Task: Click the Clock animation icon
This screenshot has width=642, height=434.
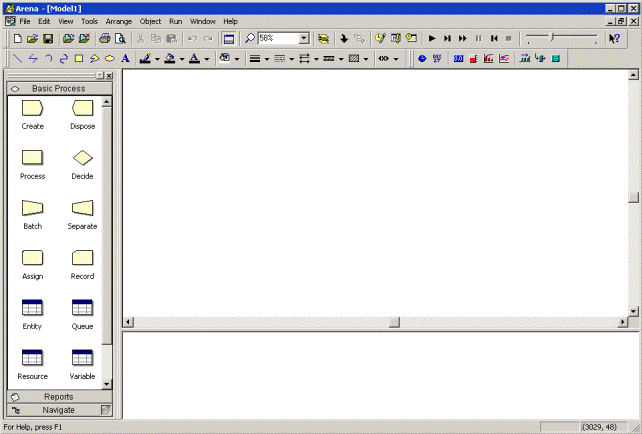Action: click(x=422, y=59)
